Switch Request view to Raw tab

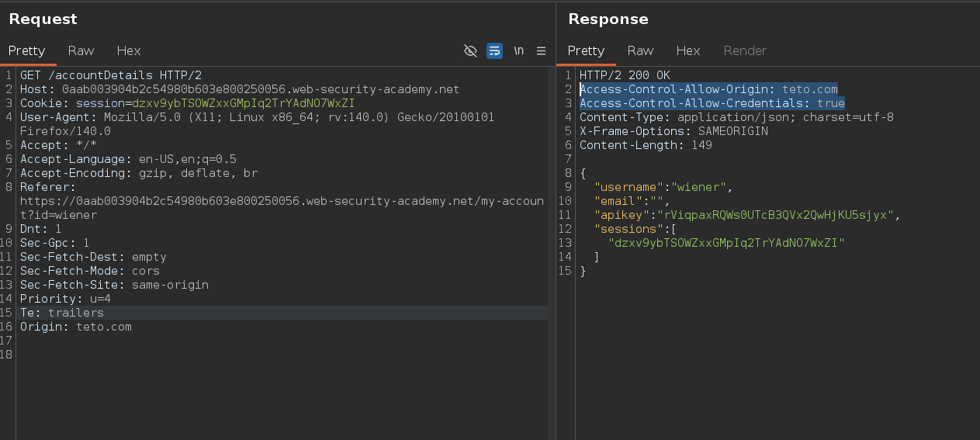click(81, 50)
